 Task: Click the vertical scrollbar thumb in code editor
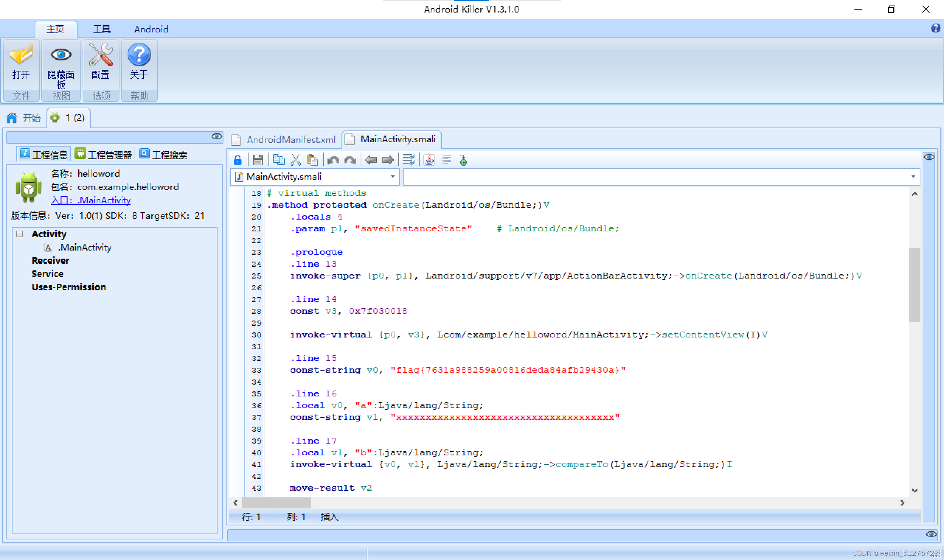[914, 285]
